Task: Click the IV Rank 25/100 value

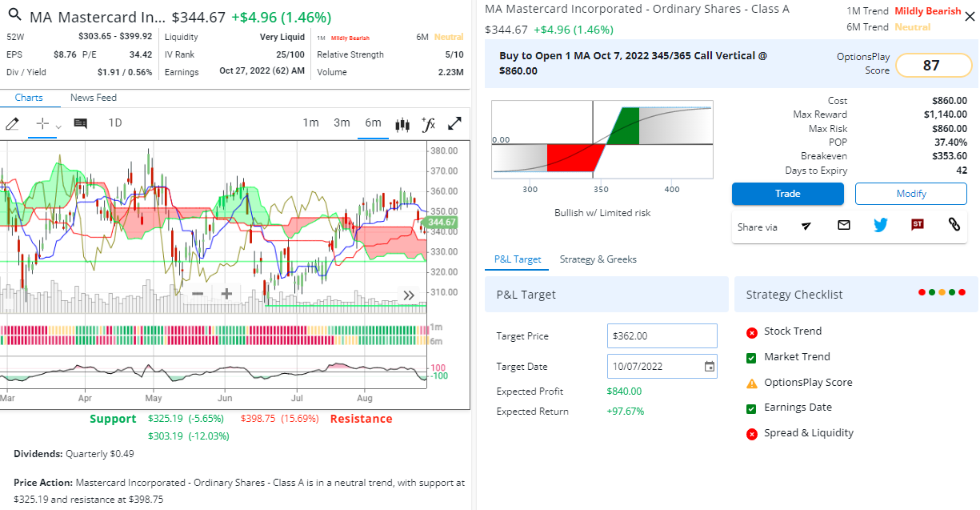Action: (290, 54)
